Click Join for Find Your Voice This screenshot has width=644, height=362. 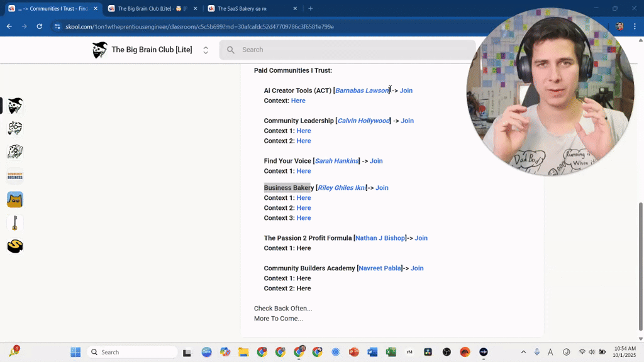[x=376, y=161]
